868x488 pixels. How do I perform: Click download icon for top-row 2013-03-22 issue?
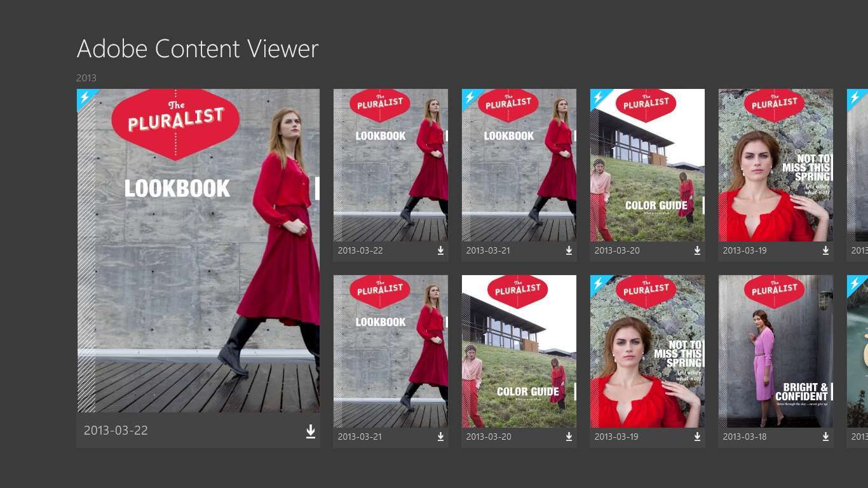(440, 251)
